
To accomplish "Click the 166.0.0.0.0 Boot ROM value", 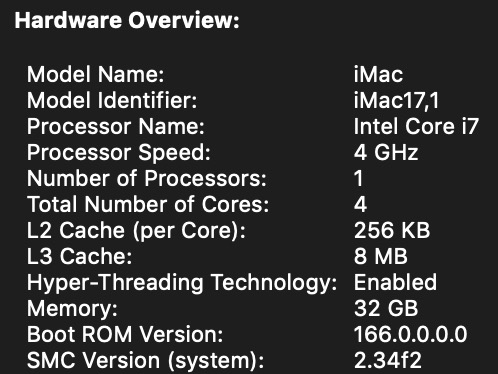I will [x=411, y=334].
